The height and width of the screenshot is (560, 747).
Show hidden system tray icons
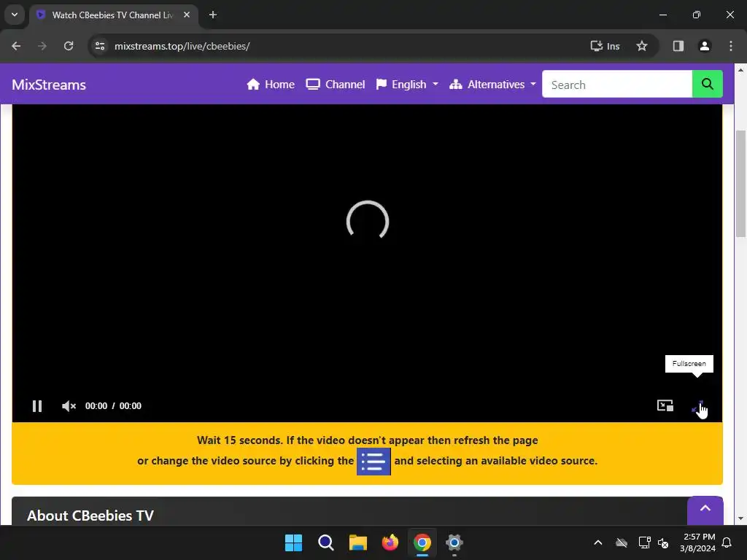click(x=598, y=542)
